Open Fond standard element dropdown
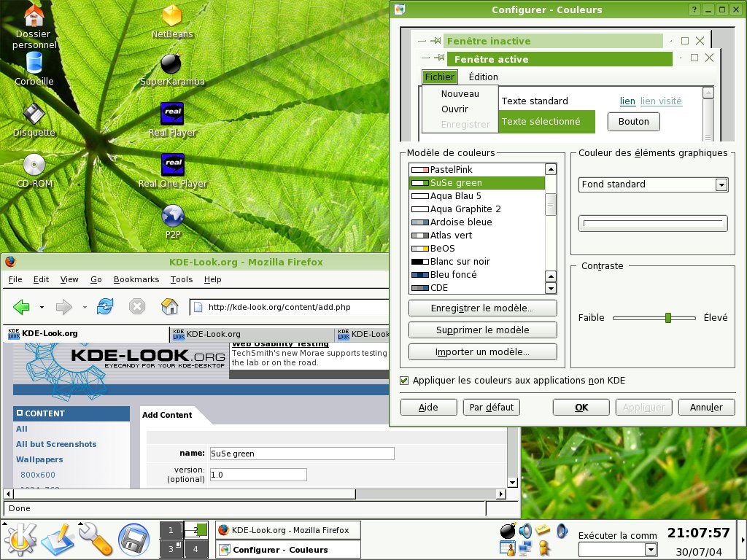Screen dimensions: 747x560 pyautogui.click(x=653, y=184)
